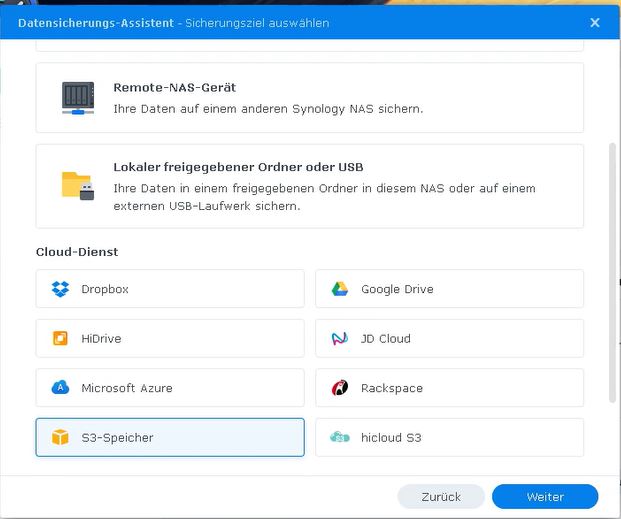621x519 pixels.
Task: Go back with the Zurück button
Action: [441, 496]
